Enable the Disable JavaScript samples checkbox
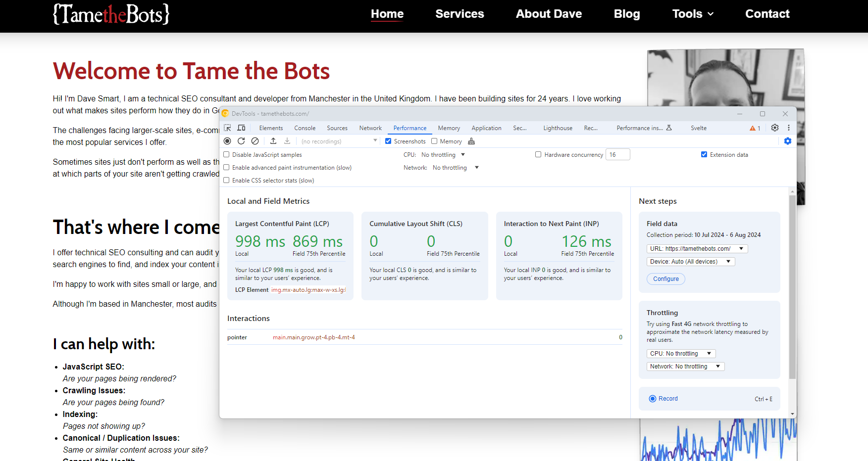Image resolution: width=868 pixels, height=461 pixels. coord(226,154)
